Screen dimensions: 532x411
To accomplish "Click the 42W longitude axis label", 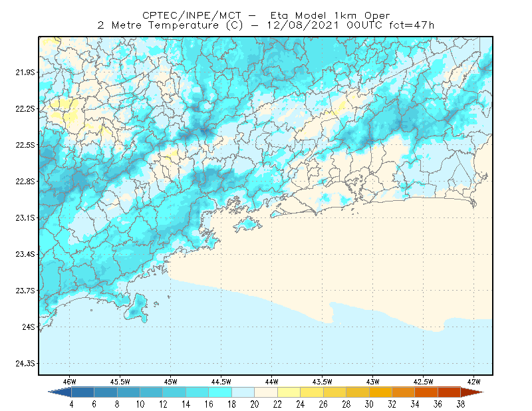I will (x=473, y=382).
